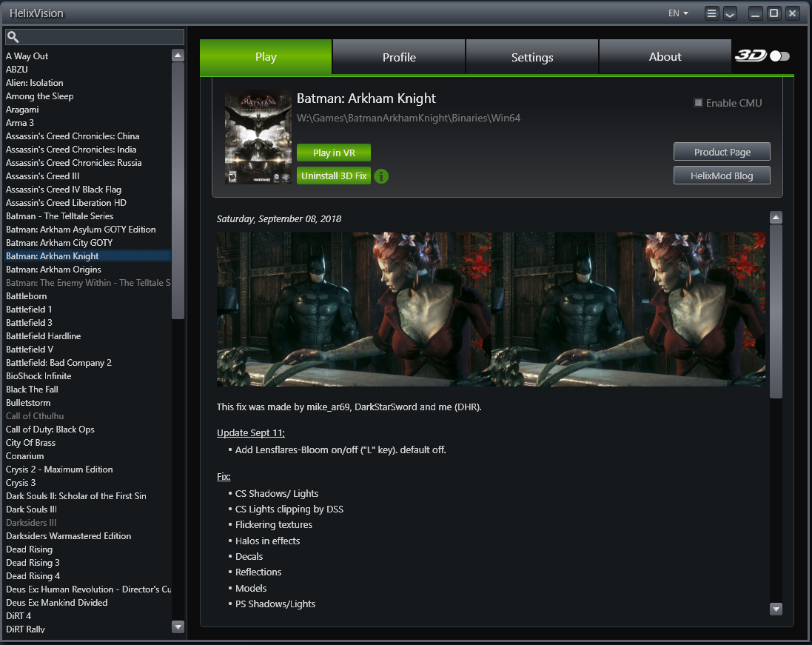Select Black The Fall
This screenshot has width=812, height=645.
[x=32, y=390]
